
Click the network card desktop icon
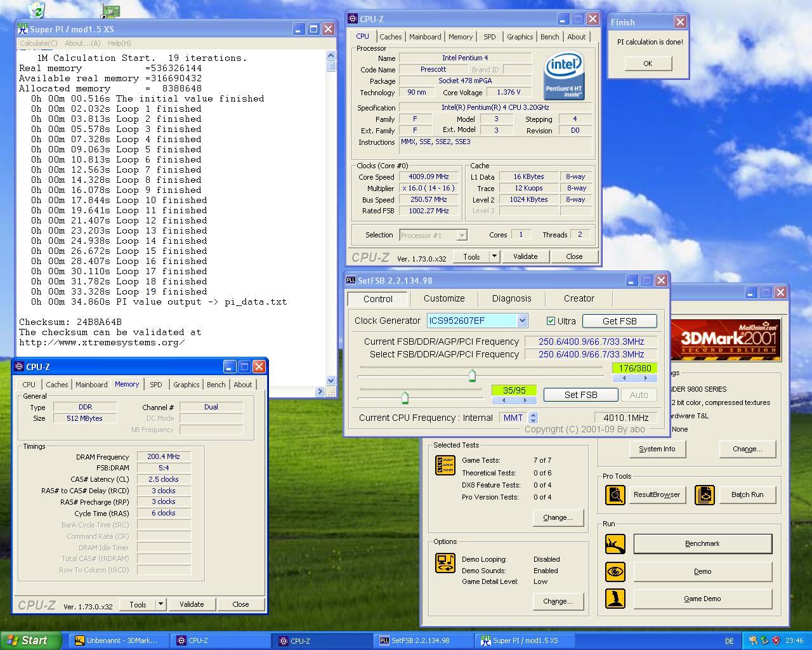110,10
